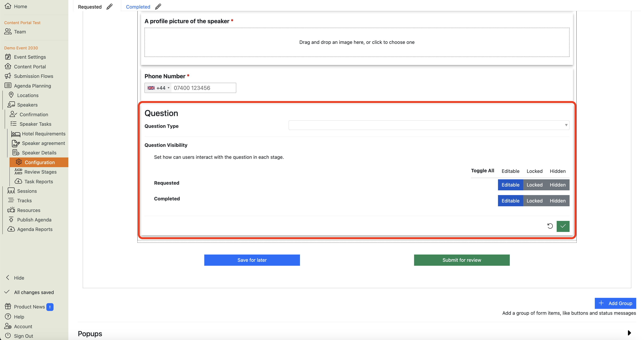Open Review Stages menu item
This screenshot has width=644, height=340.
[40, 172]
